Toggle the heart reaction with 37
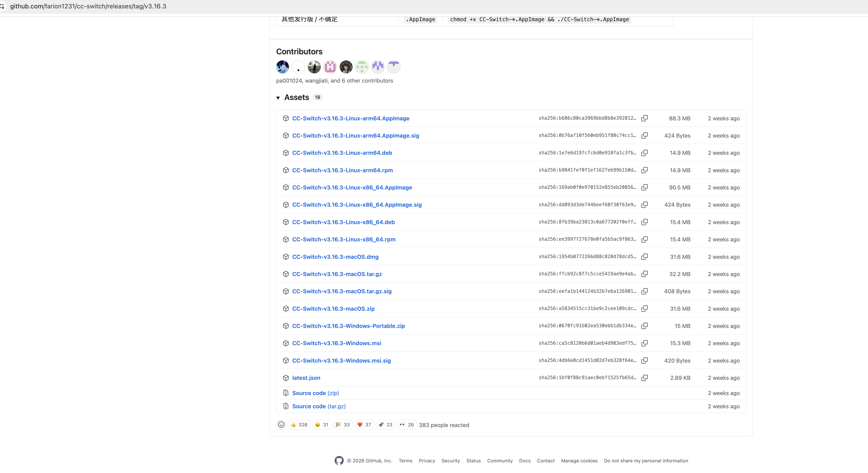868x473 pixels. [x=364, y=425]
